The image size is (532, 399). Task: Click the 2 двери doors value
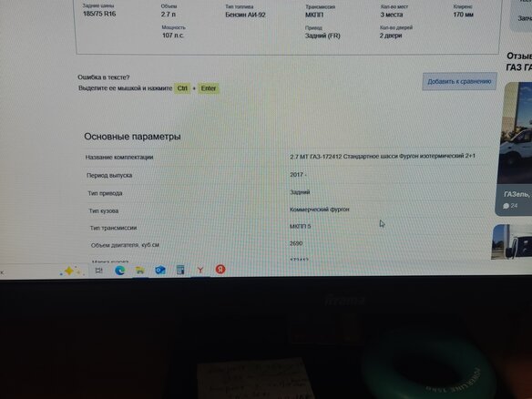391,36
